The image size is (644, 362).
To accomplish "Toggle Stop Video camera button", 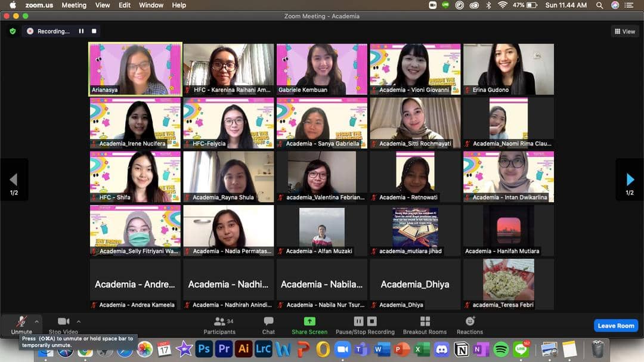I will click(63, 322).
